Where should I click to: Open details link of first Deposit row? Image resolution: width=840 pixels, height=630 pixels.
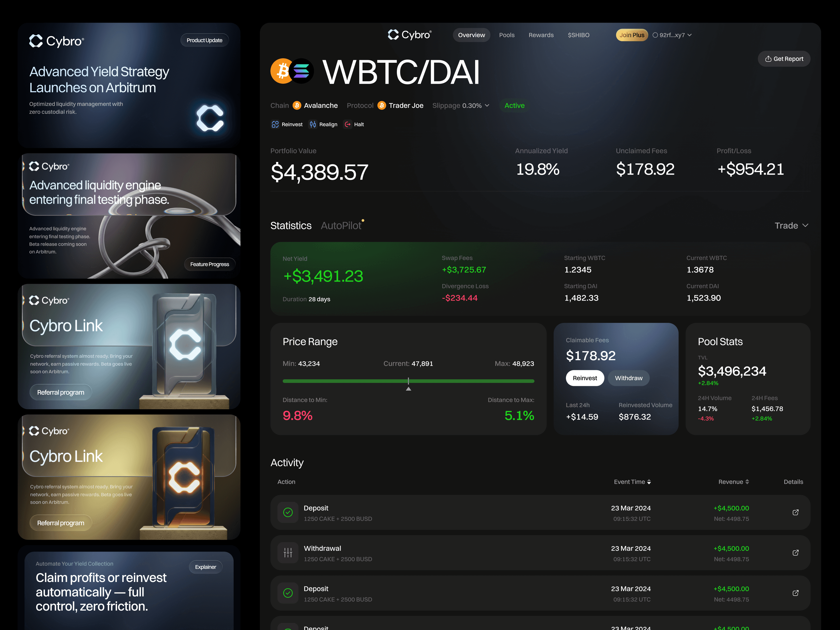795,512
